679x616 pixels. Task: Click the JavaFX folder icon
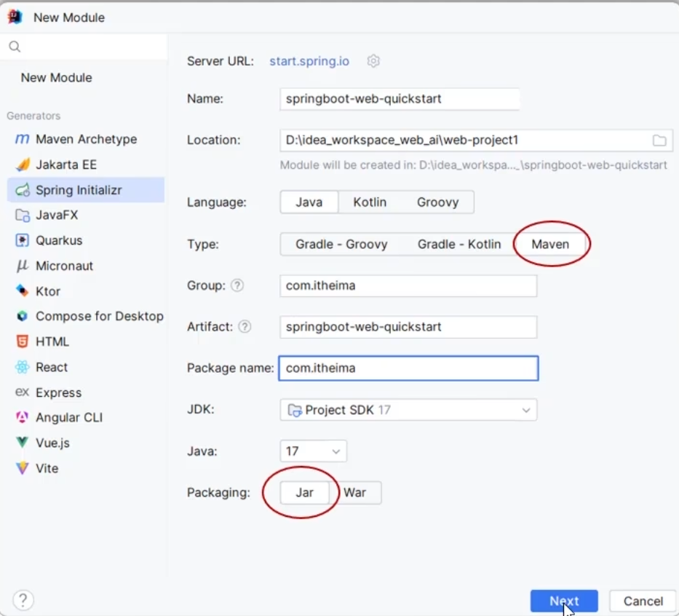click(22, 215)
